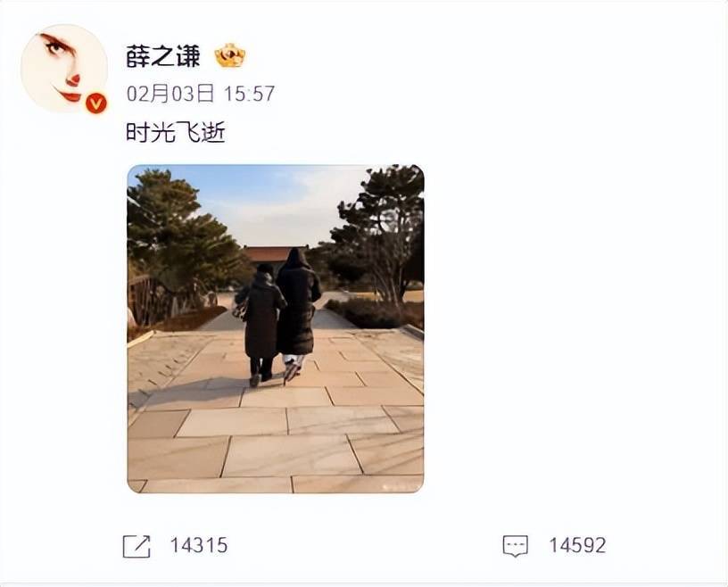Click the orange verified V badge

click(96, 103)
